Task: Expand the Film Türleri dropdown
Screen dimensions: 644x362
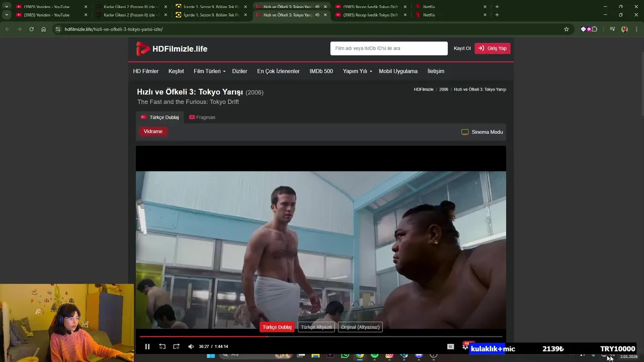Action: click(x=209, y=71)
